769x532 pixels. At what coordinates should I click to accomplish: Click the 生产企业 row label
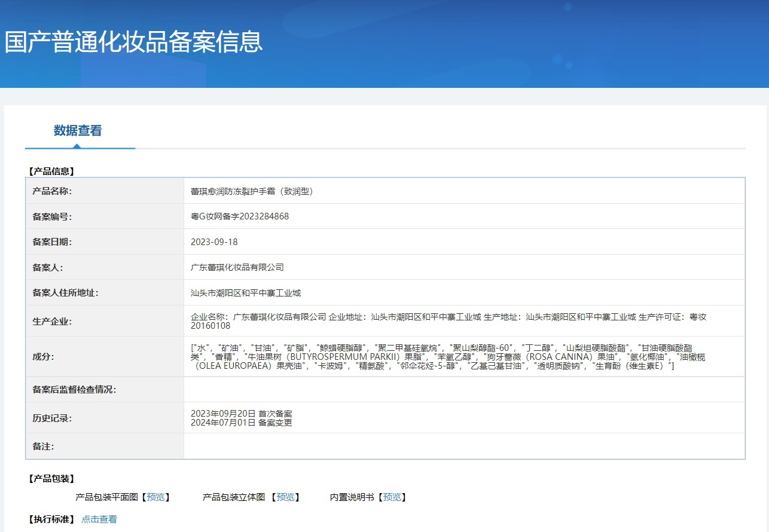pos(52,322)
